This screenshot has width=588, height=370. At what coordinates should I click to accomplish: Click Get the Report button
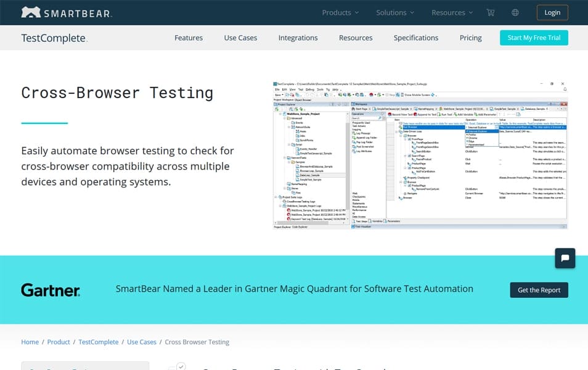(x=539, y=290)
